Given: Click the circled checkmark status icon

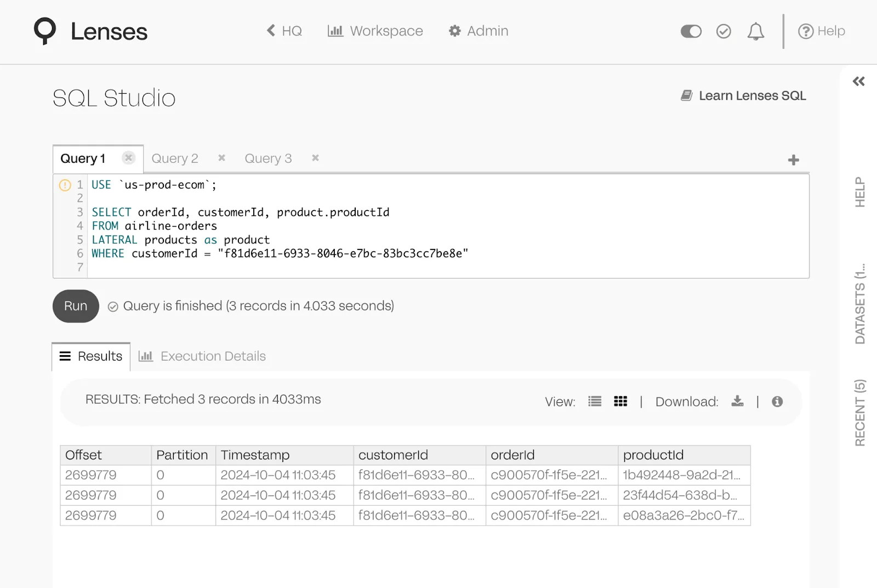Looking at the screenshot, I should 724,31.
